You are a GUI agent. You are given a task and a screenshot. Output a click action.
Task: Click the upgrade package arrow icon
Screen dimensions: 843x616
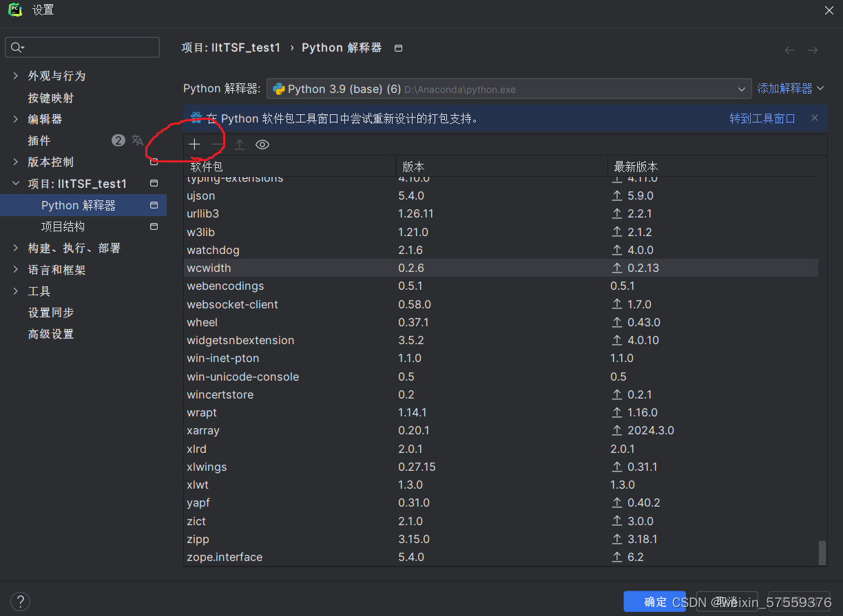[240, 144]
